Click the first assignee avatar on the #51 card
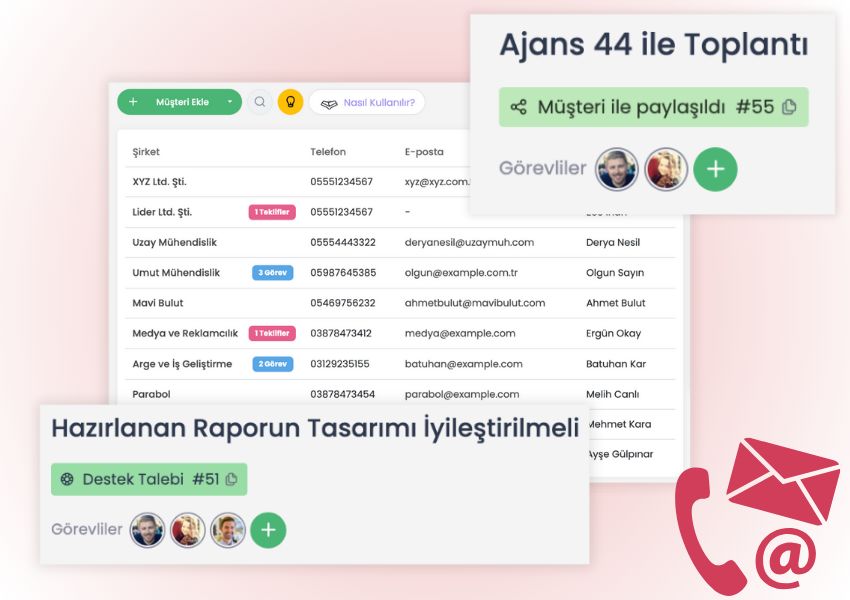Image resolution: width=850 pixels, height=600 pixels. (x=148, y=531)
